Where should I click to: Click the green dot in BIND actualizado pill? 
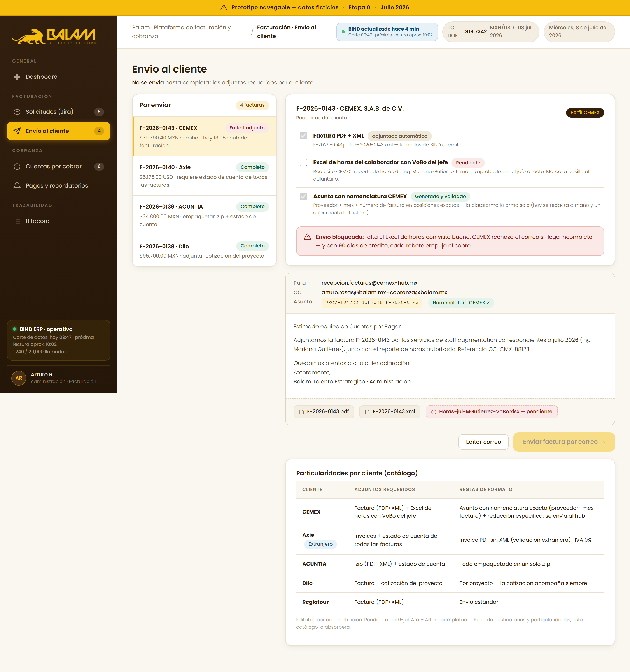pos(343,32)
